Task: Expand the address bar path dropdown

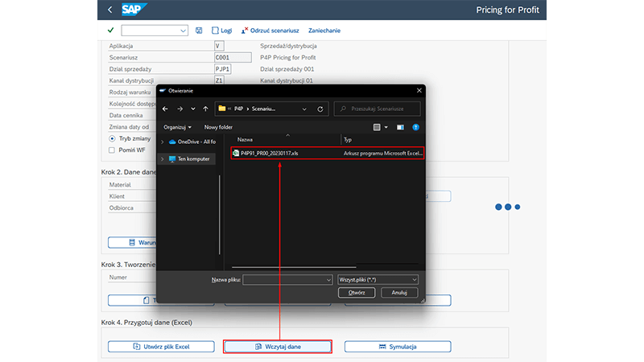Action: [304, 109]
